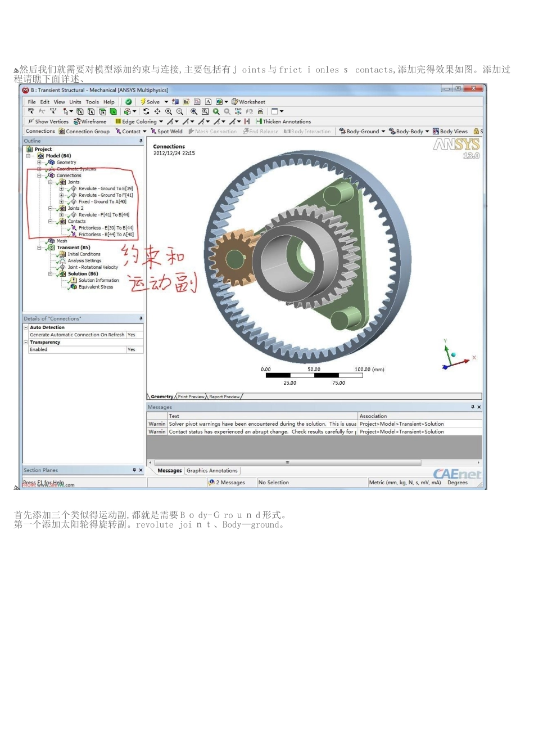Click the 2 Messages status indicator

click(x=227, y=483)
